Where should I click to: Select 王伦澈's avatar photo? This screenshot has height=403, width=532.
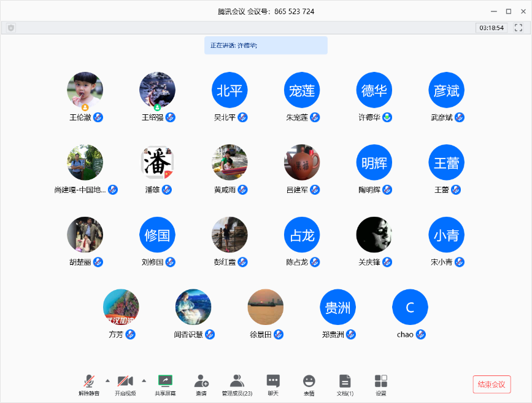click(x=85, y=90)
